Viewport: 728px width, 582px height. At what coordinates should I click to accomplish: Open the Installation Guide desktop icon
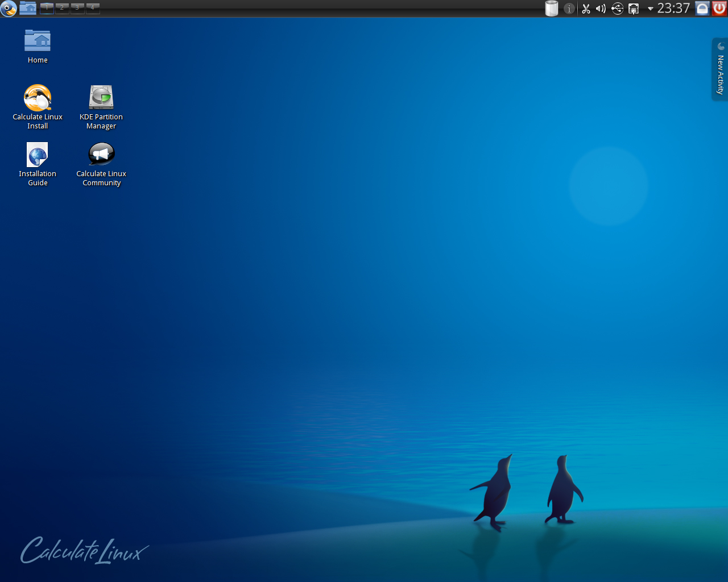(38, 164)
